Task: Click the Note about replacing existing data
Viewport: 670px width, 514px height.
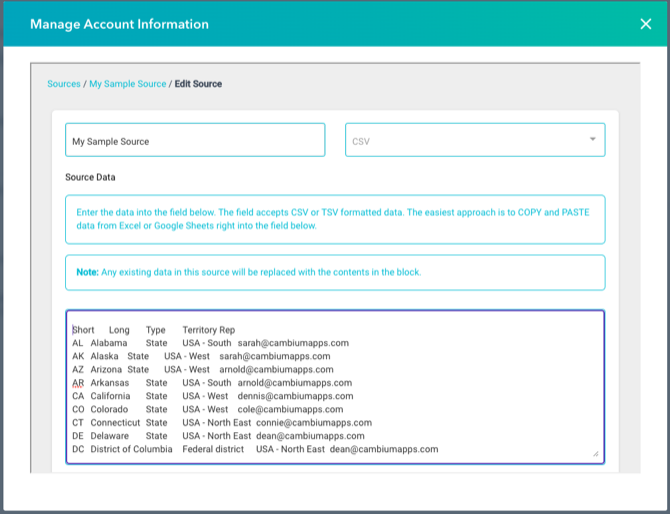Action: tap(335, 273)
